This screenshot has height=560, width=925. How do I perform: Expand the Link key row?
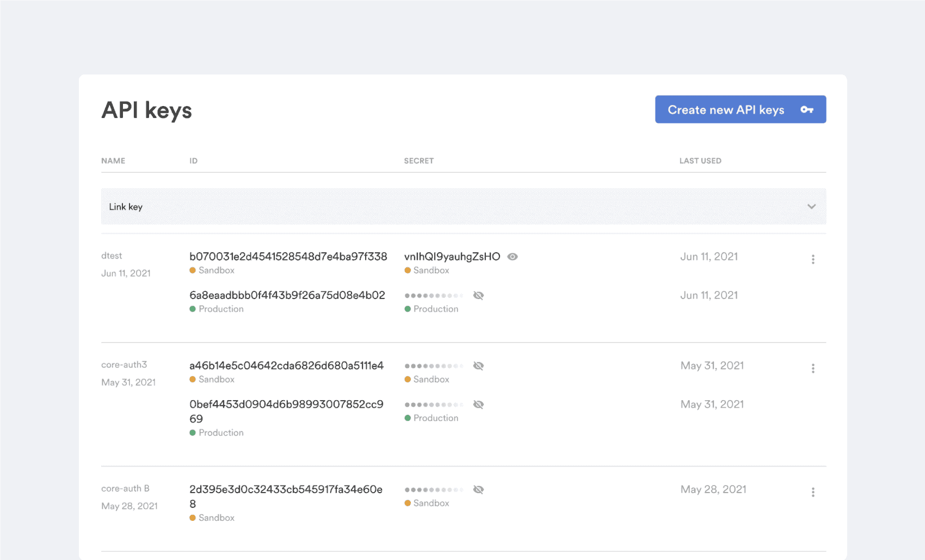point(811,207)
